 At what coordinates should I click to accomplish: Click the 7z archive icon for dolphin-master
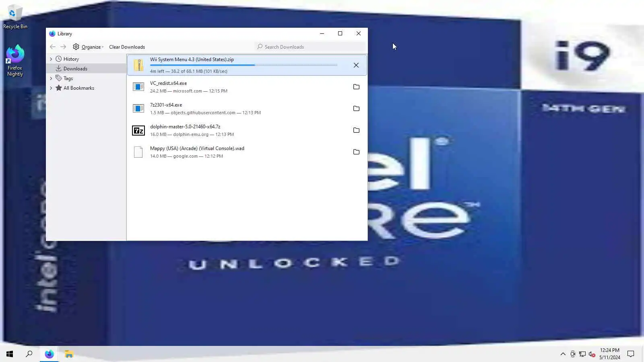(x=138, y=130)
